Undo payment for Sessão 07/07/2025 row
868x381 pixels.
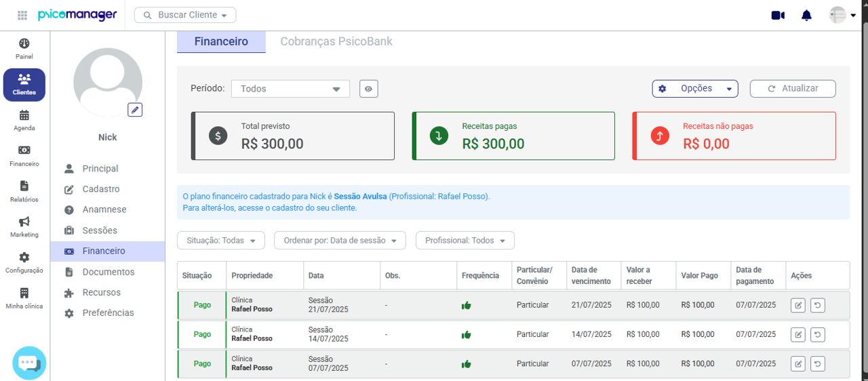[818, 363]
